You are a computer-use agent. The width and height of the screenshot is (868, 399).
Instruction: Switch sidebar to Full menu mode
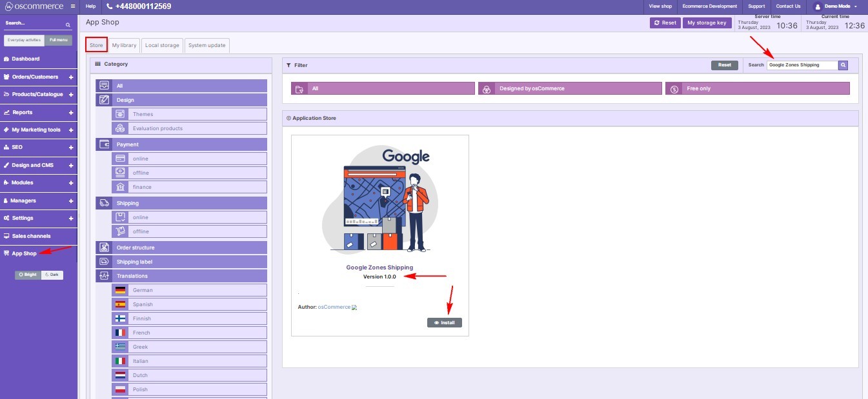tap(59, 40)
